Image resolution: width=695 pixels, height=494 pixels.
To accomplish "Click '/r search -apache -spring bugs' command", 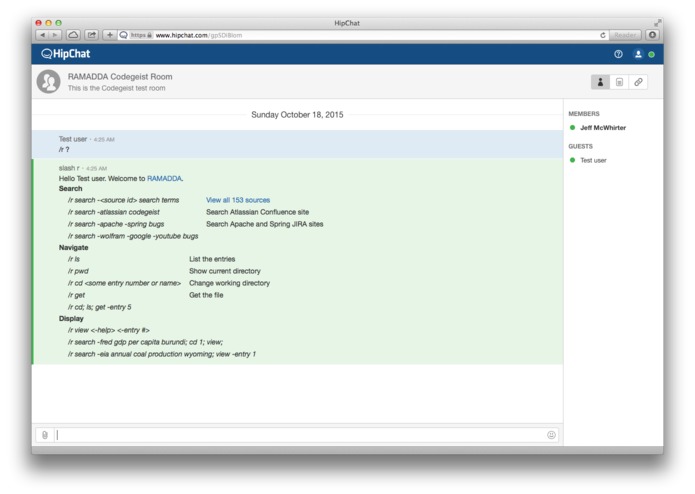I will [x=116, y=224].
